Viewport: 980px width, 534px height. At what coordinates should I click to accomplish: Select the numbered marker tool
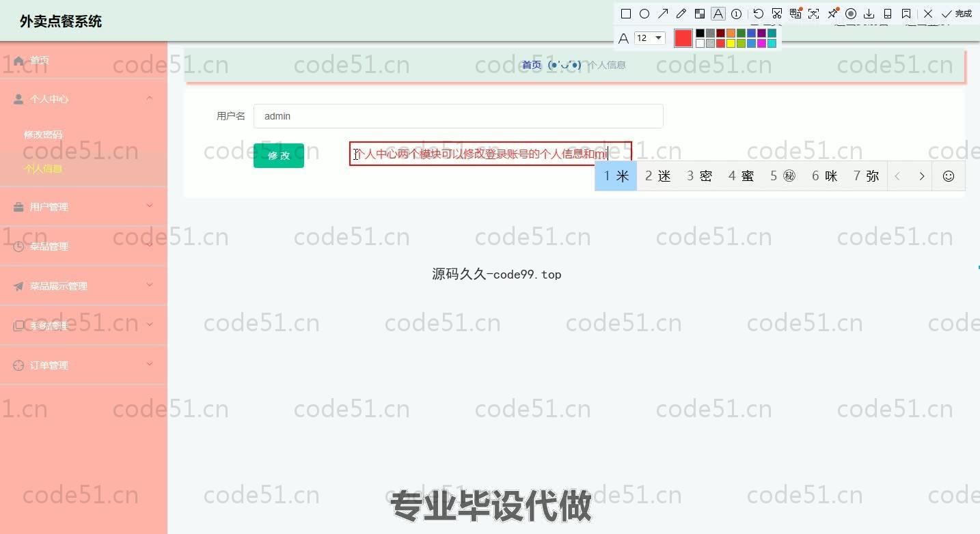(x=737, y=14)
